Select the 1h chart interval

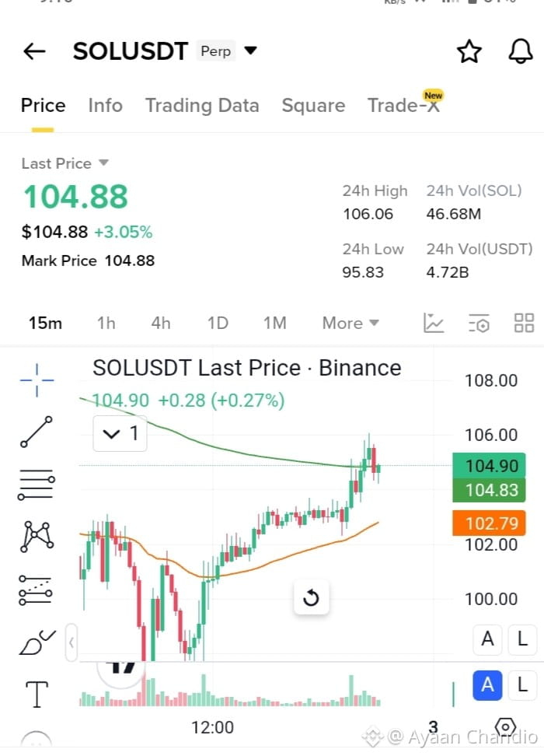[x=106, y=323]
